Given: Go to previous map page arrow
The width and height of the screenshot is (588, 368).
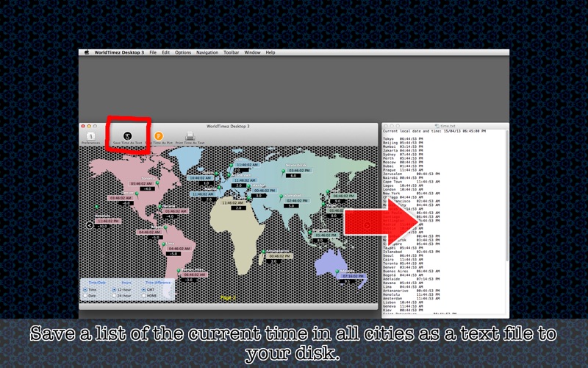Looking at the screenshot, I should coord(89,225).
